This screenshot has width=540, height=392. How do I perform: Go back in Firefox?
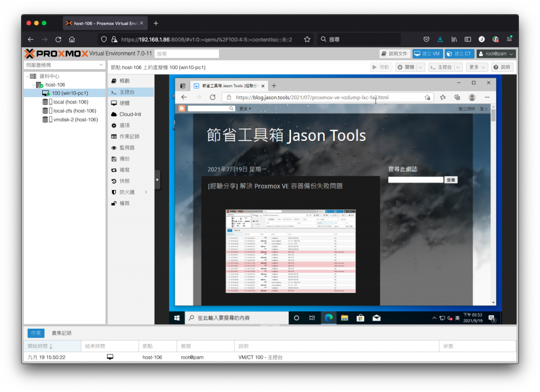tap(31, 39)
